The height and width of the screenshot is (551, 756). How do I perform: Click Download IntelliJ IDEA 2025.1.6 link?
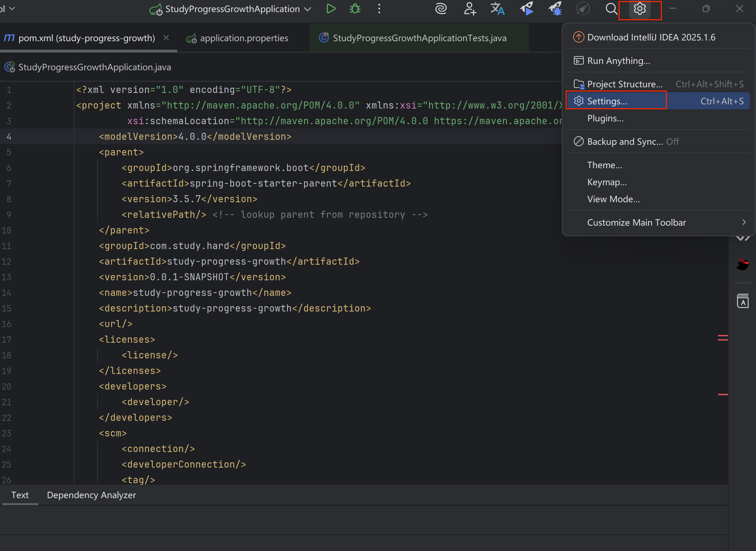pos(651,37)
